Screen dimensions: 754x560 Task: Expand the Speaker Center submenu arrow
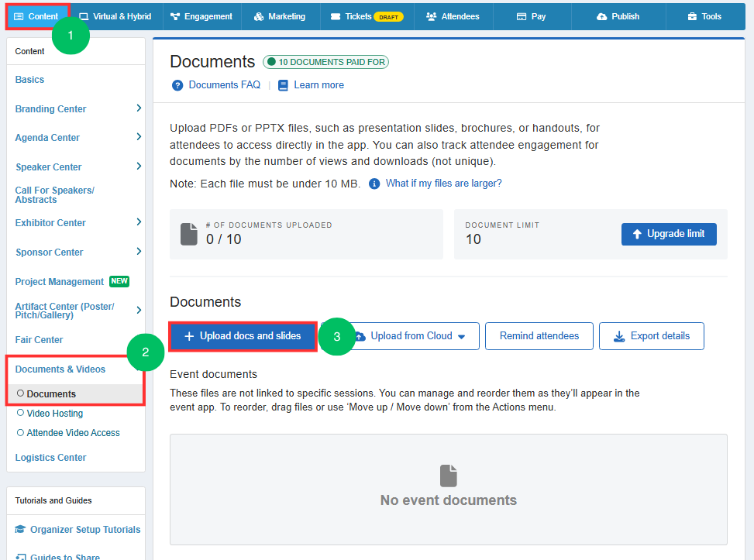pyautogui.click(x=139, y=167)
